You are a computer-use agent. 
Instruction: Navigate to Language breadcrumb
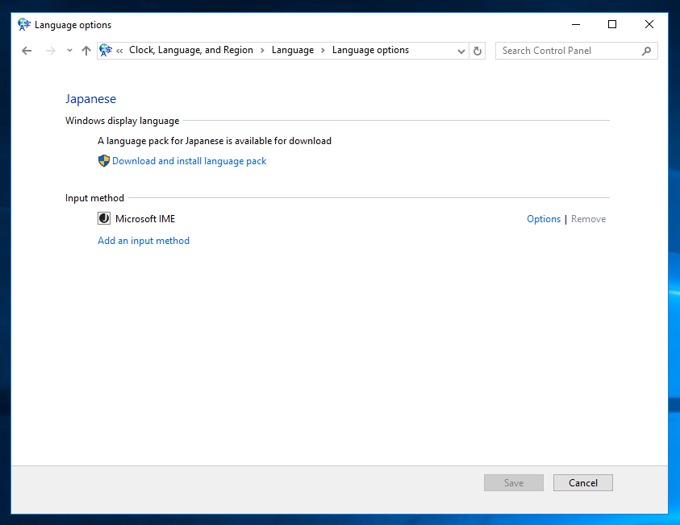point(293,50)
